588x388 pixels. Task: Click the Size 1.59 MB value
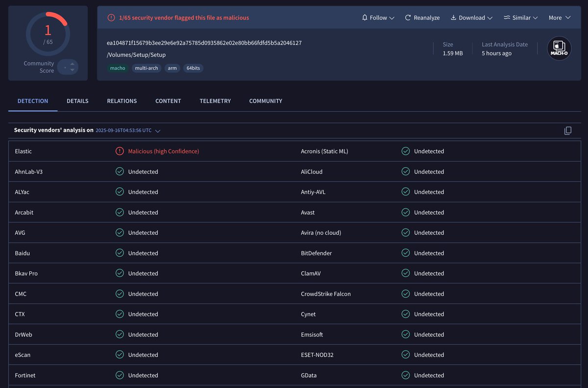[x=453, y=53]
